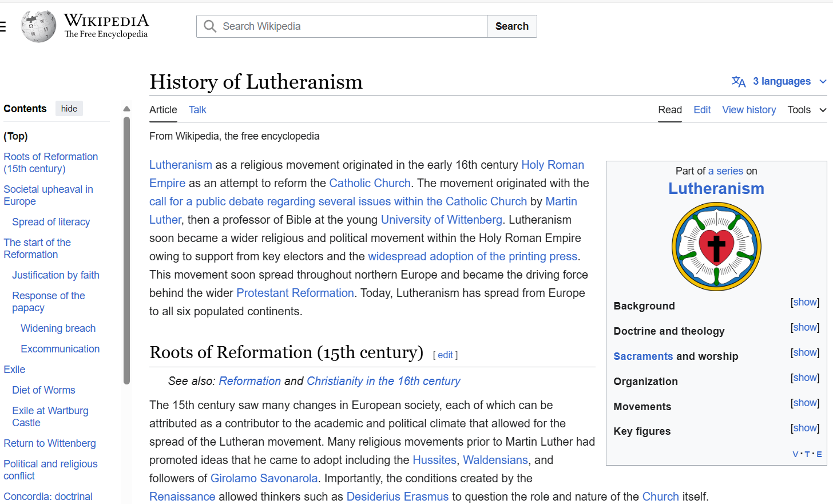Screen dimensions: 833x504
Task: Go to Response of the papacy entry
Action: pos(49,301)
